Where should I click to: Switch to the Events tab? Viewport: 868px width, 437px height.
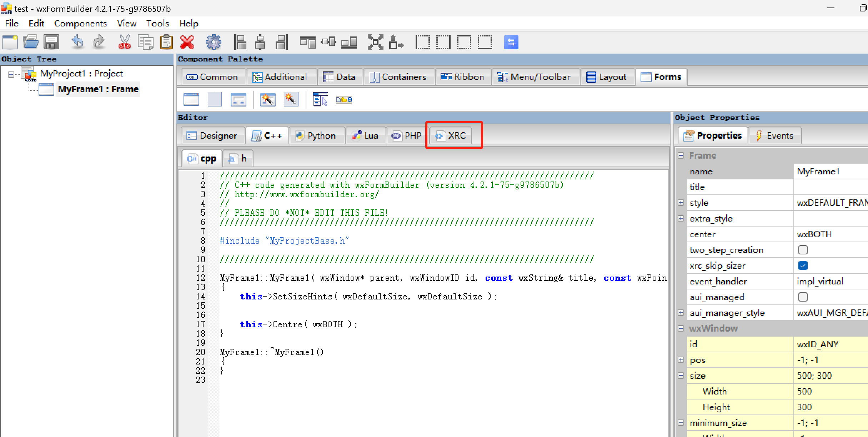[x=774, y=135]
